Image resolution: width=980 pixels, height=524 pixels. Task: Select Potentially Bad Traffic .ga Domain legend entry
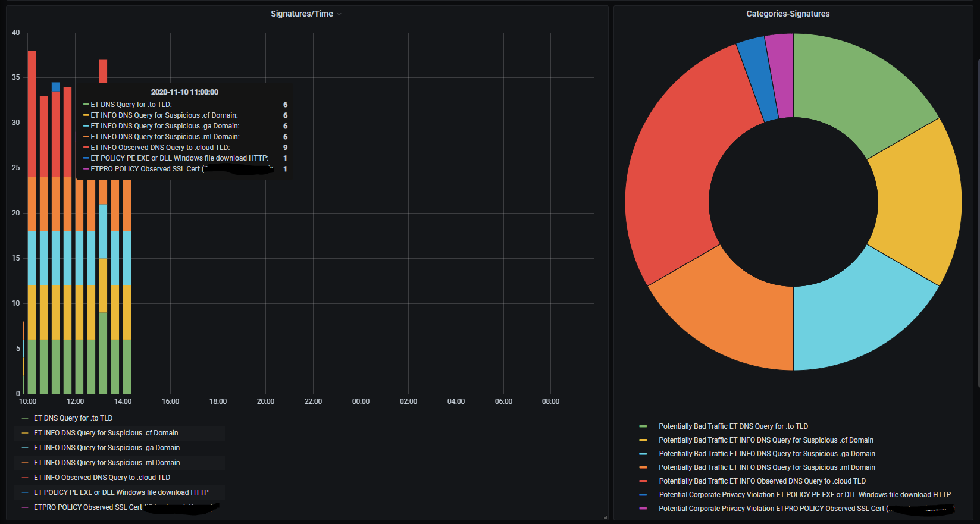tap(767, 454)
